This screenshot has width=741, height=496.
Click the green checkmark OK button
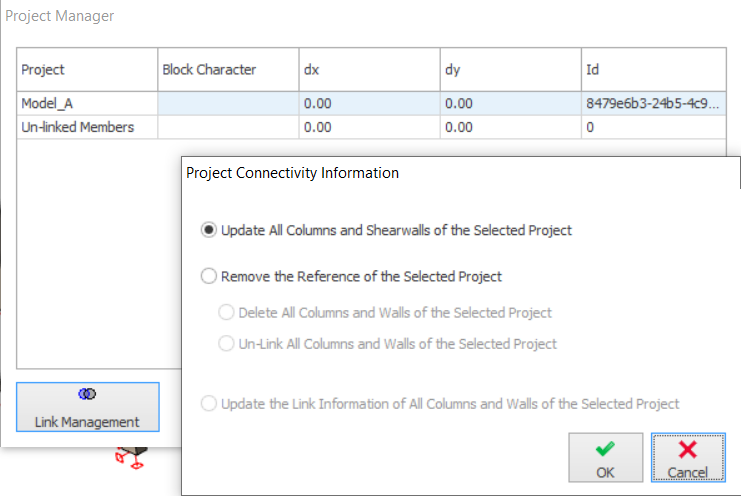pyautogui.click(x=605, y=459)
